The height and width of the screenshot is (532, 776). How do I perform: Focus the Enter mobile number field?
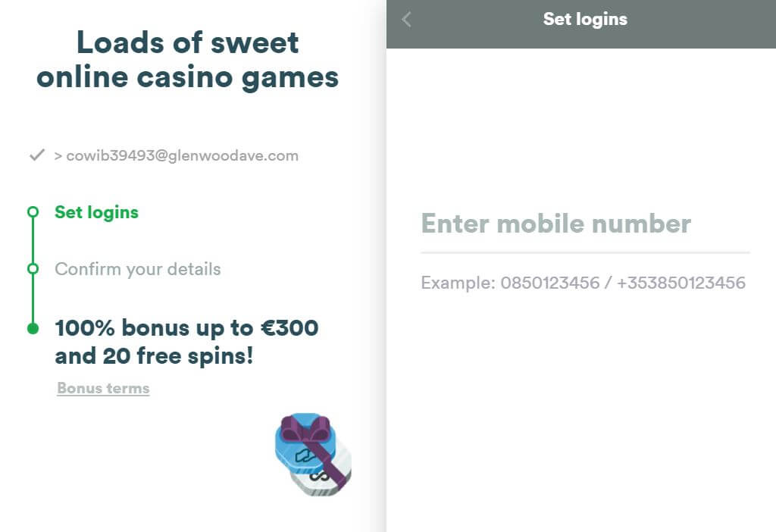585,224
